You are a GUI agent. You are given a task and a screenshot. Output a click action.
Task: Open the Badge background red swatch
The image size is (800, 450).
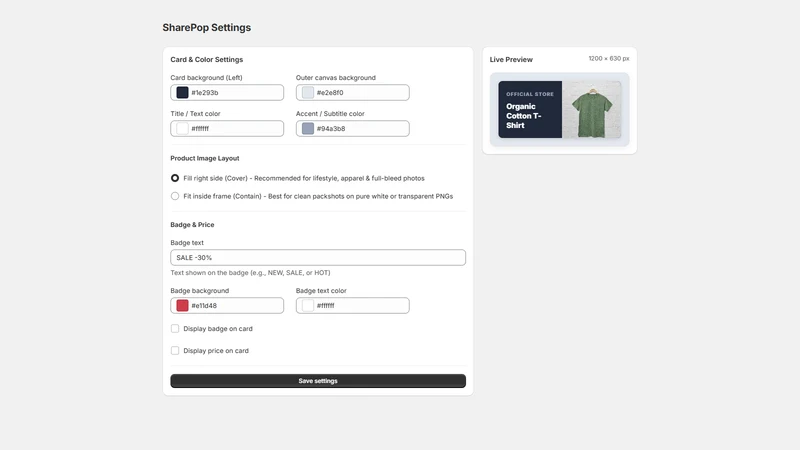pyautogui.click(x=182, y=306)
